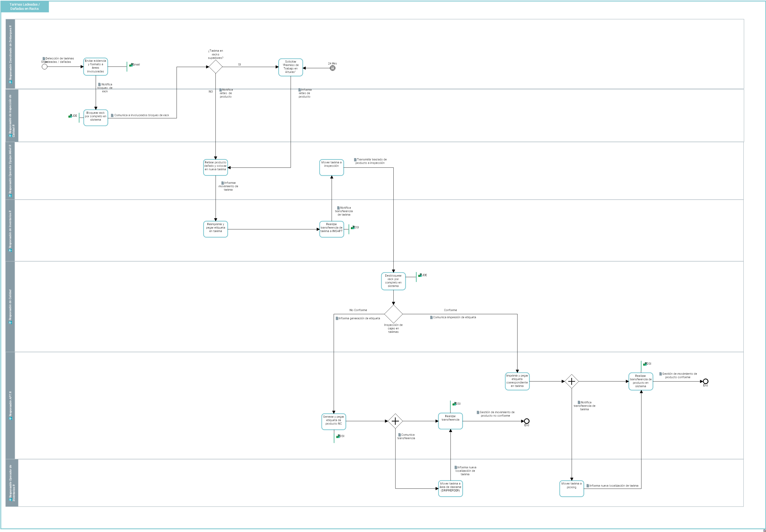Click document icon of Comunica impresión de etiqueta
The width and height of the screenshot is (766, 532).
[431, 317]
